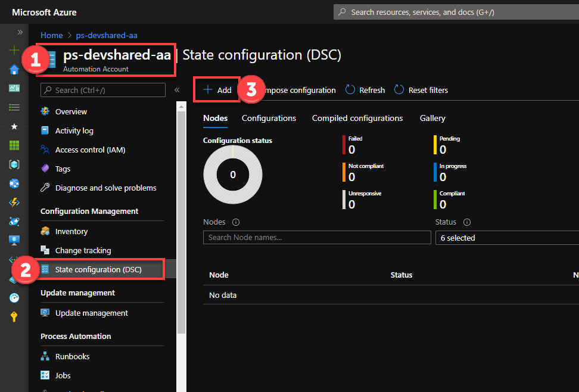Screen dimensions: 579x392
Task: Click the Search Node names field
Action: 316,238
